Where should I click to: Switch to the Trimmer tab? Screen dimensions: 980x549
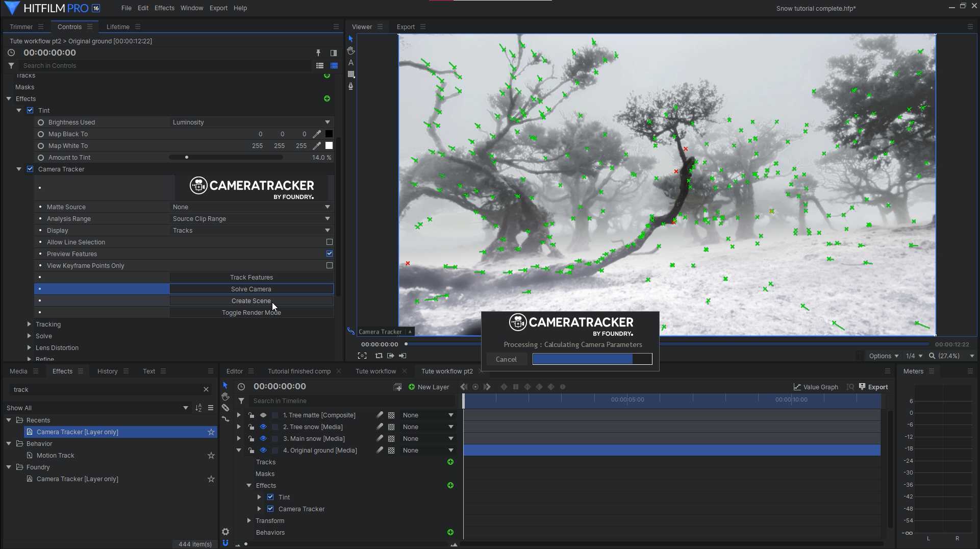click(21, 27)
